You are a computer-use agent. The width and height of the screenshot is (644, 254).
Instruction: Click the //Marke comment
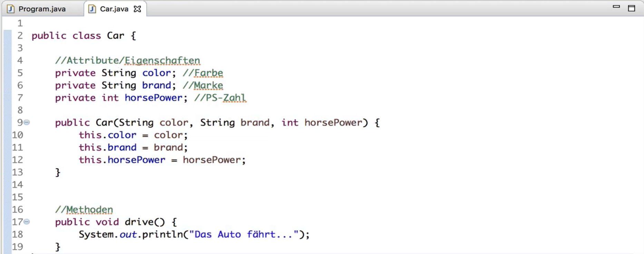coord(203,85)
